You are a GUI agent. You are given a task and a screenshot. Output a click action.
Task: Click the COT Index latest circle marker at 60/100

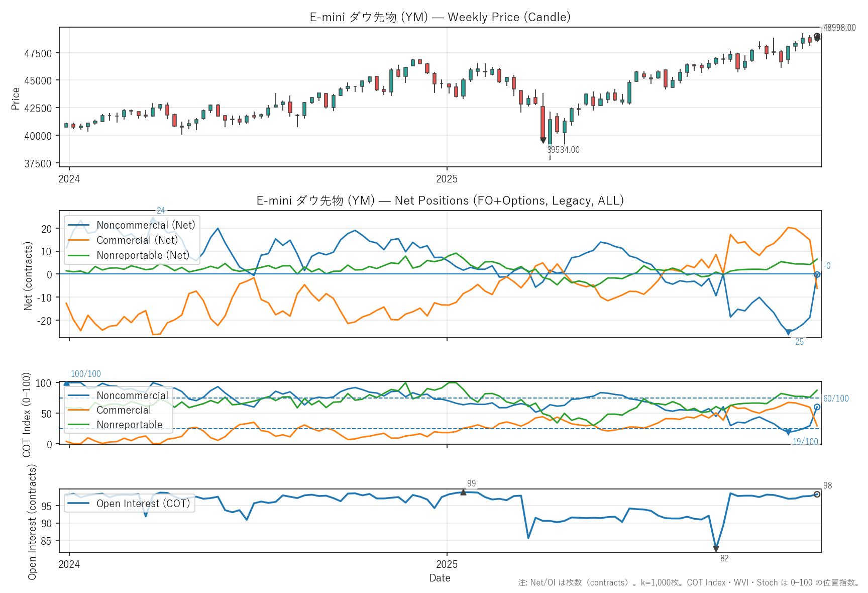[817, 407]
